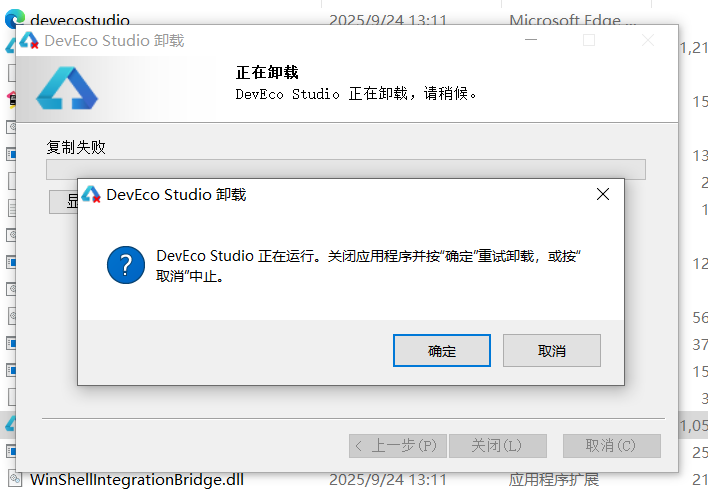Click the 取消(C) button in uninstaller
This screenshot has width=708, height=494.
click(612, 446)
